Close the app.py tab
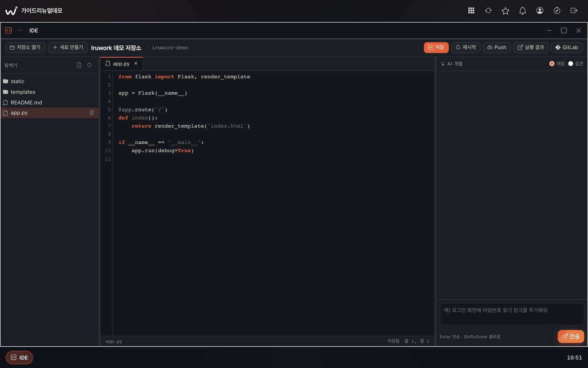The image size is (588, 368). point(136,64)
